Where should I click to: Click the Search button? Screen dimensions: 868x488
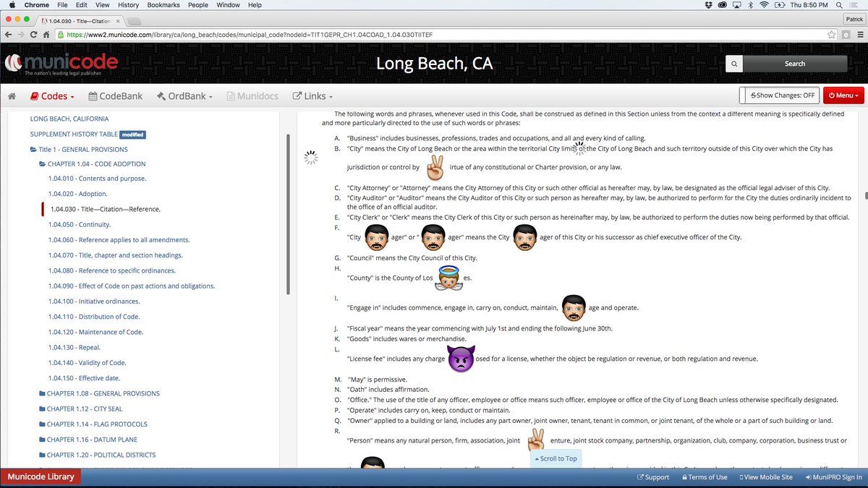click(x=795, y=64)
